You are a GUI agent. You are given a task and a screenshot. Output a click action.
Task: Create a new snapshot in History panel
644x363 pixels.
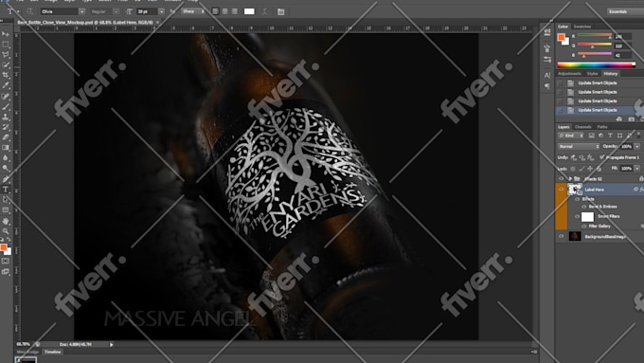[632, 119]
